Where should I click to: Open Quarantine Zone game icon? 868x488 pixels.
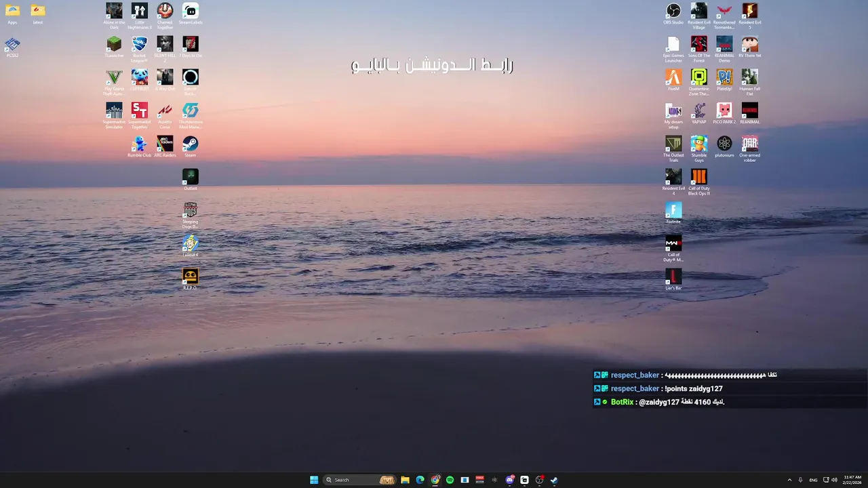click(x=699, y=83)
